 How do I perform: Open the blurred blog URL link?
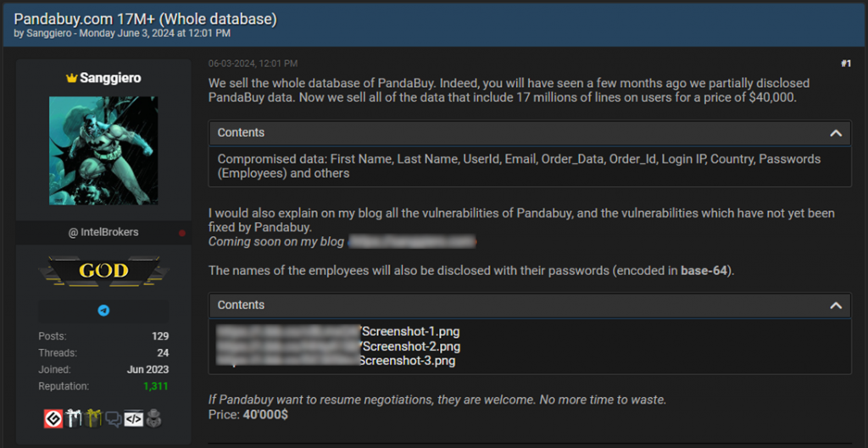[412, 242]
